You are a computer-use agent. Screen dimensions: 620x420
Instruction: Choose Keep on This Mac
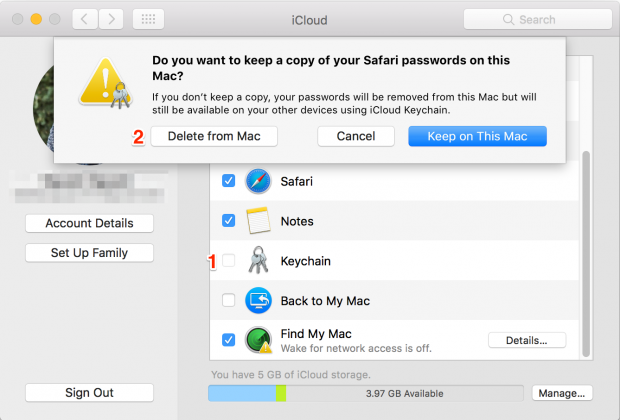[x=477, y=136]
